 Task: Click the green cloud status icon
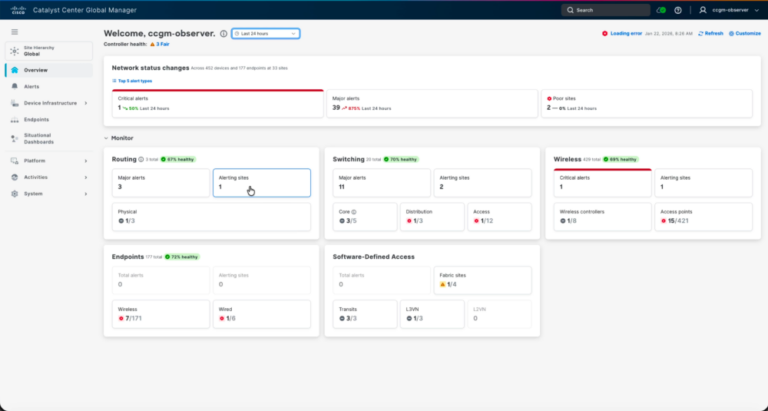pyautogui.click(x=661, y=10)
